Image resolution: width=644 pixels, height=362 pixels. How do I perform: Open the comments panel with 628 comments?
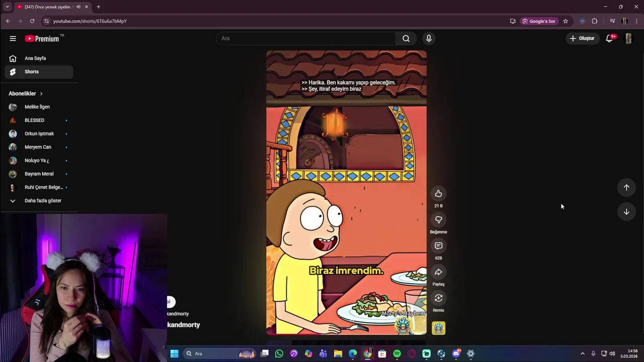tap(438, 246)
